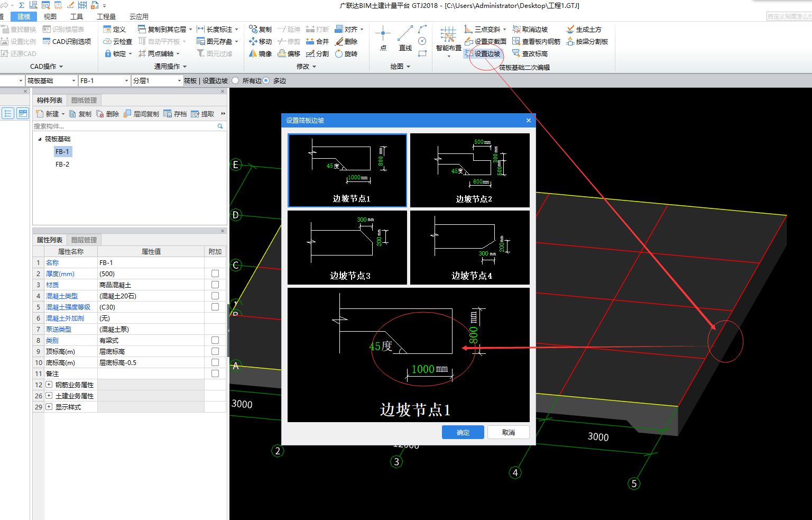Viewport: 812px width, 520px height.
Task: Click the 查改标高 tool
Action: 530,53
